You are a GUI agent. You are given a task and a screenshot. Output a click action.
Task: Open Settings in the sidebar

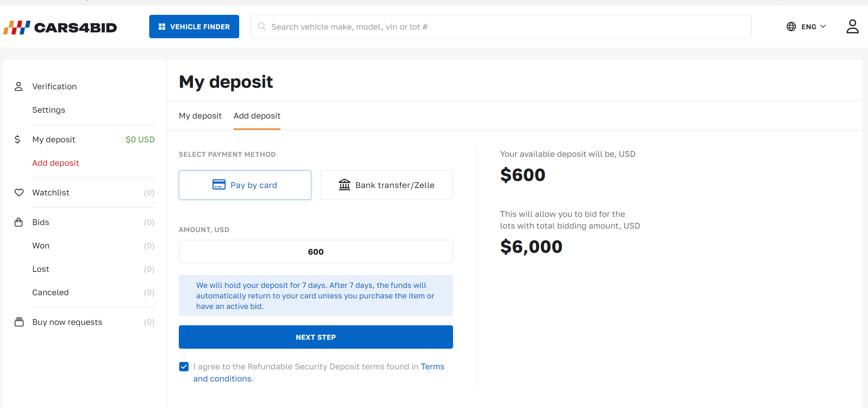click(x=49, y=110)
